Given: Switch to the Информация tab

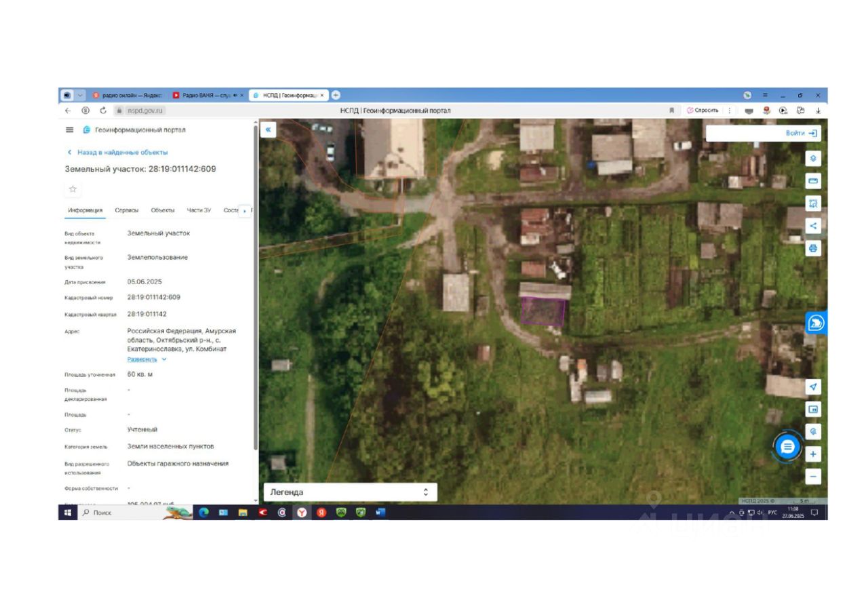Looking at the screenshot, I should click(85, 210).
